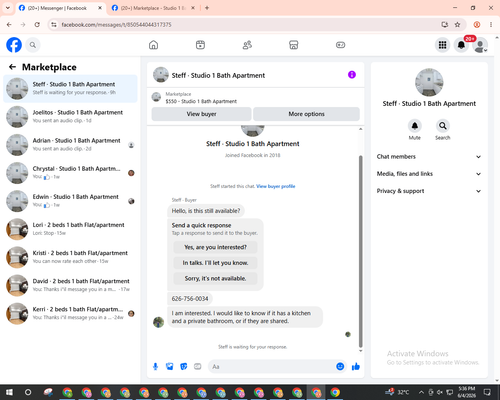500x400 pixels.
Task: Choose a sticker icon in composer
Action: click(184, 367)
